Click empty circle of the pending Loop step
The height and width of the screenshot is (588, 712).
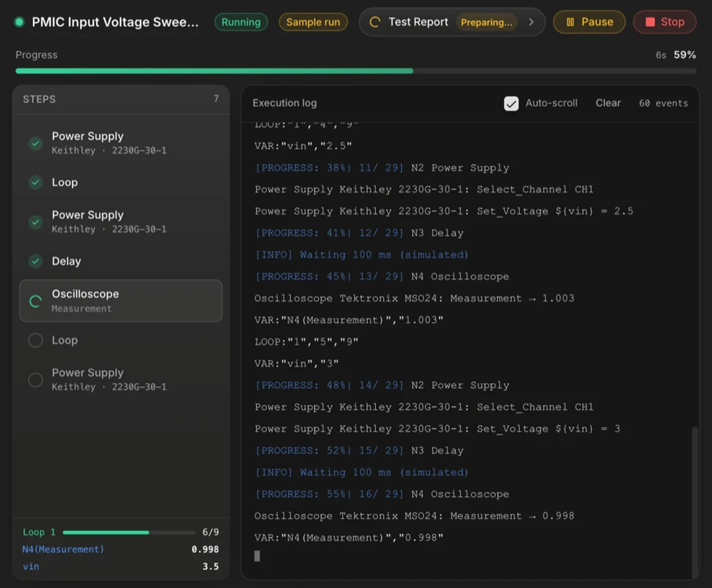point(36,340)
